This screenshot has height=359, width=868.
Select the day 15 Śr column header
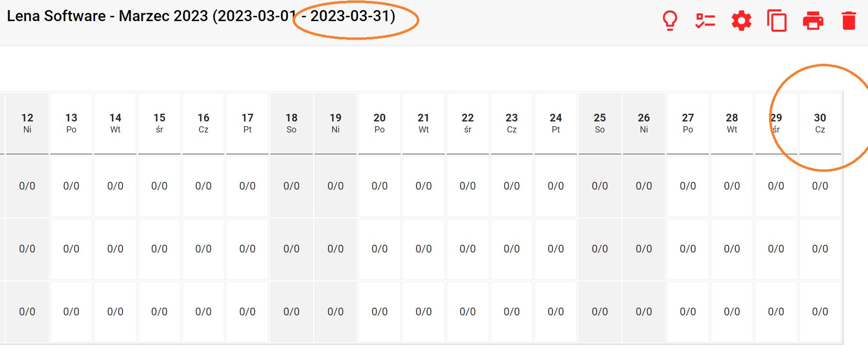coord(159,123)
